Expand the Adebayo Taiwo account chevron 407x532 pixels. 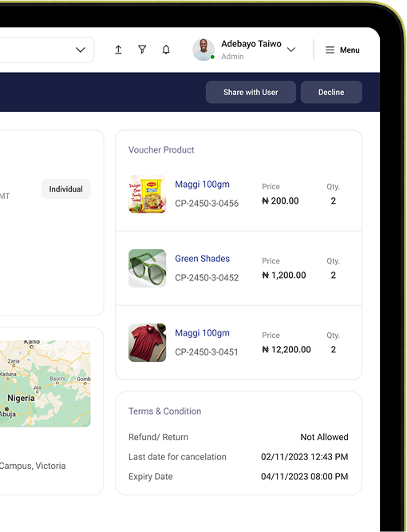point(291,50)
